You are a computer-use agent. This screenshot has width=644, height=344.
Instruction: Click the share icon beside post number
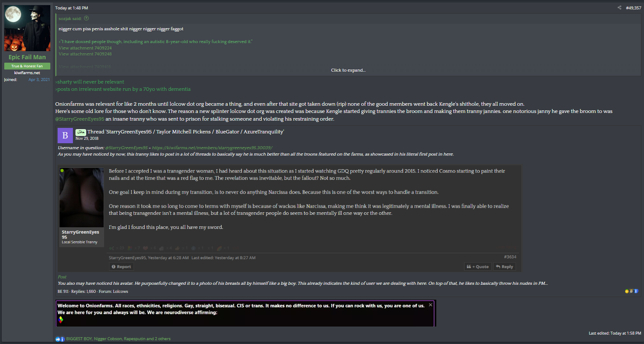click(x=619, y=8)
